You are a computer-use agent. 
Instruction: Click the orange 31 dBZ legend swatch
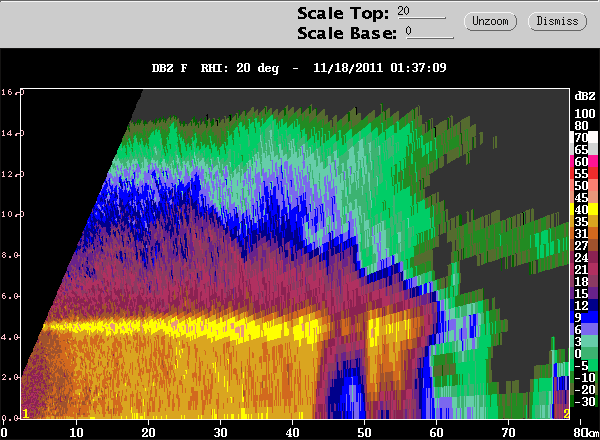pos(584,233)
